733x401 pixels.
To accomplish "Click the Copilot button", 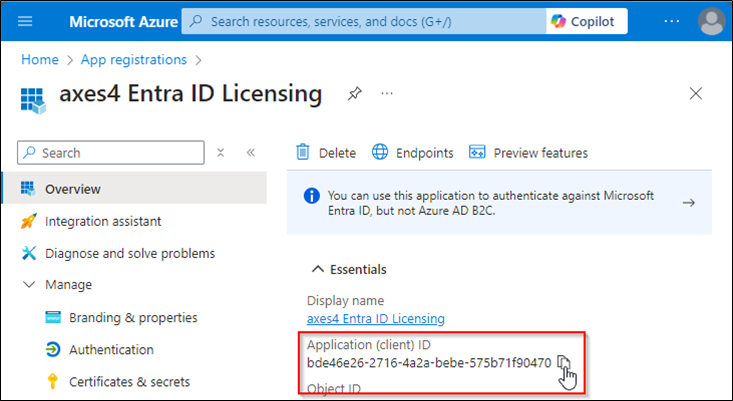I will pos(586,21).
